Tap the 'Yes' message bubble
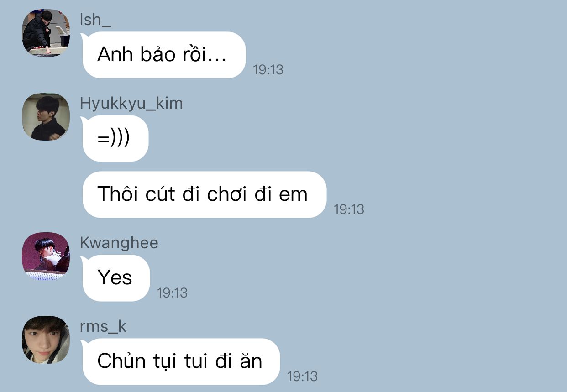The image size is (567, 392). 115,278
